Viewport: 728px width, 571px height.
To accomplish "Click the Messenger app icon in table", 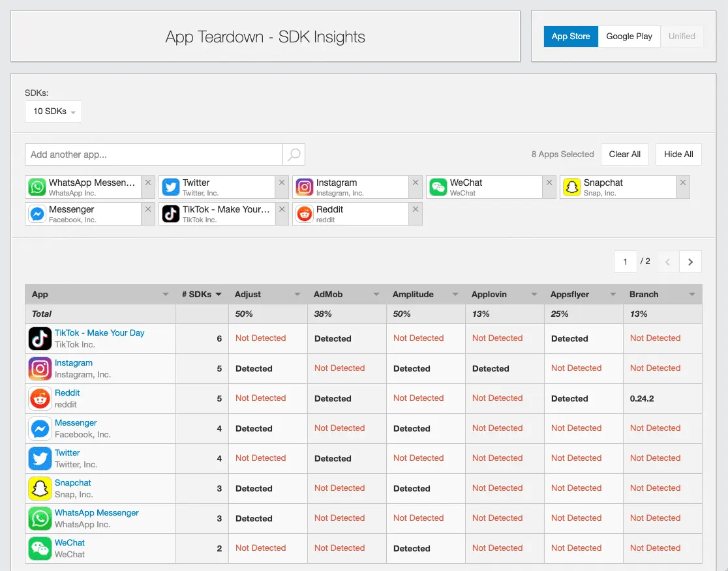I will (x=40, y=429).
